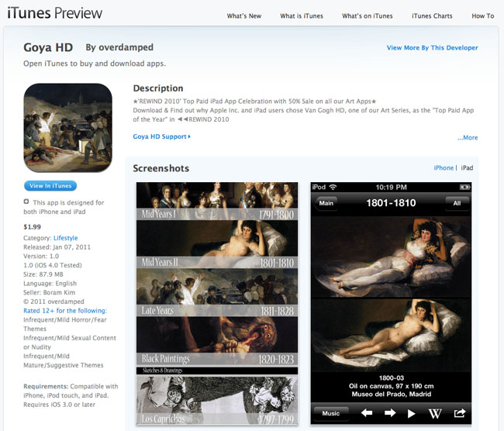The height and width of the screenshot is (431, 504).
Task: Click the All button in screenshot
Action: click(x=457, y=203)
